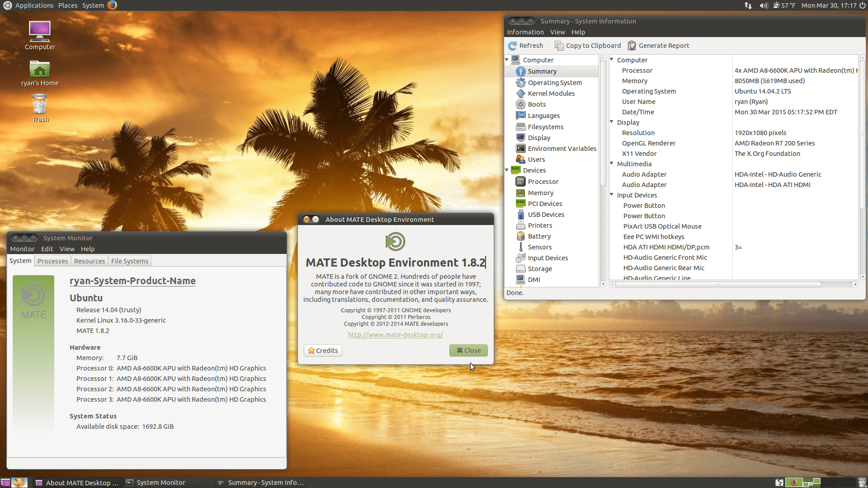Click the horizontal scrollbar in the summary pane
This screenshot has width=868, height=488.
click(718, 284)
